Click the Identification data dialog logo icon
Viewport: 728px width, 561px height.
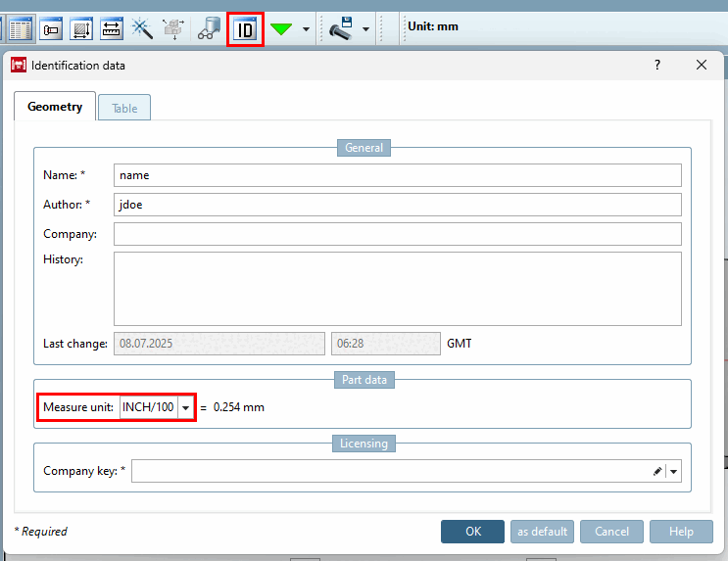click(19, 65)
